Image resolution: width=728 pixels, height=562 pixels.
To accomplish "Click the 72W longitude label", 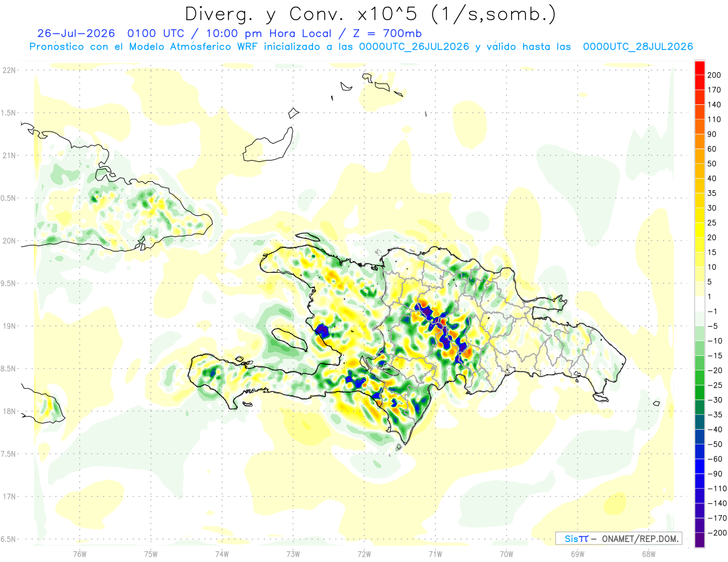I will coord(364,554).
